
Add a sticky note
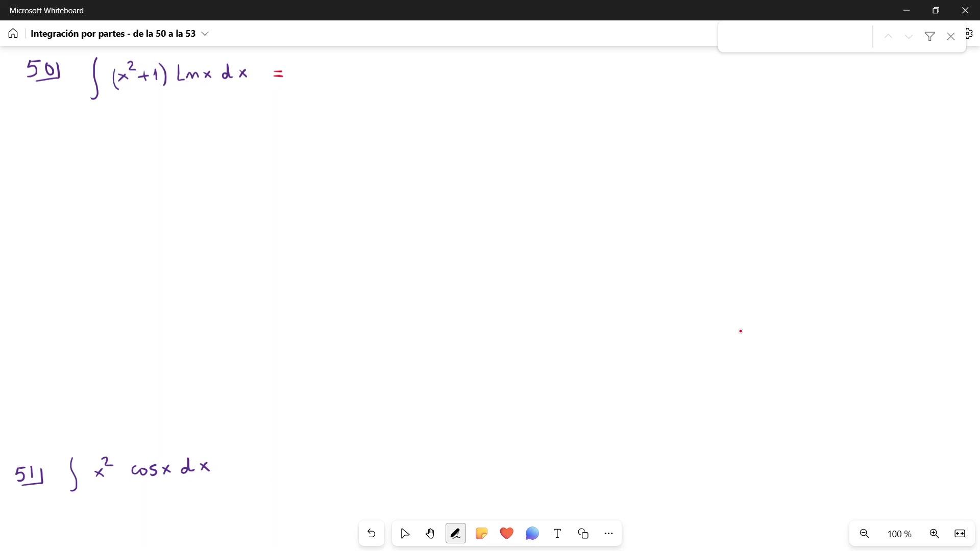[x=481, y=534]
